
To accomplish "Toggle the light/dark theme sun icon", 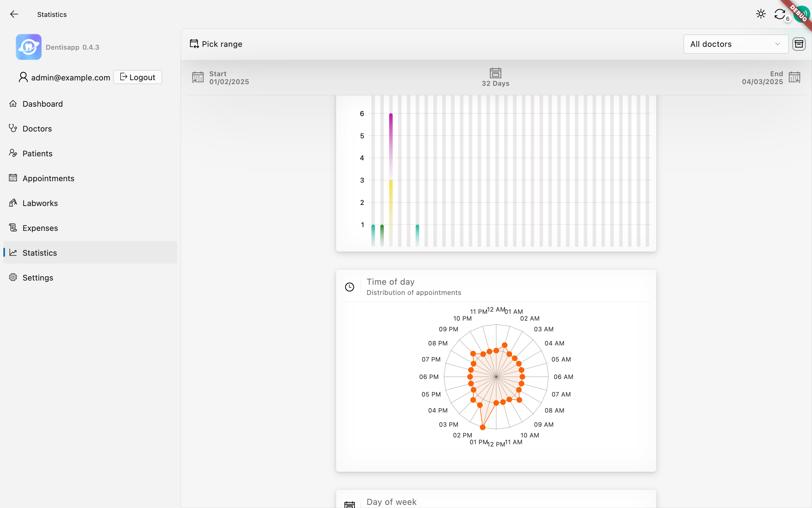I will 761,14.
